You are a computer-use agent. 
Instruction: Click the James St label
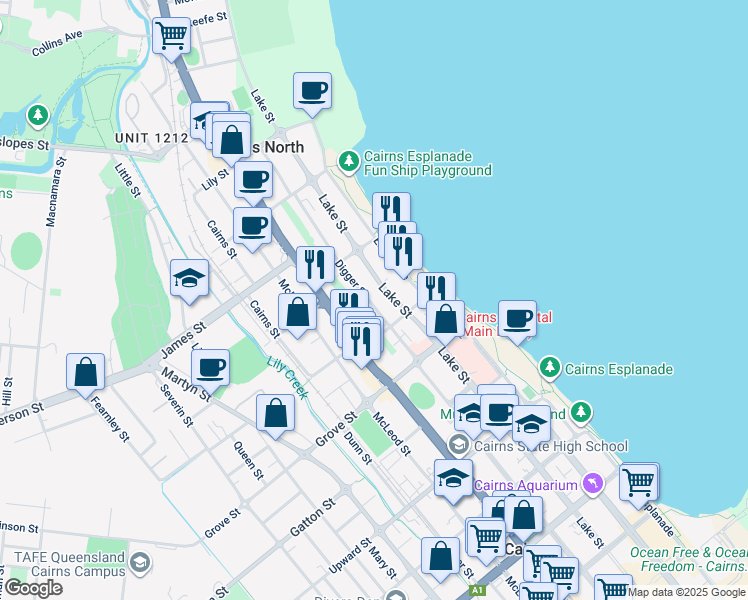(184, 340)
